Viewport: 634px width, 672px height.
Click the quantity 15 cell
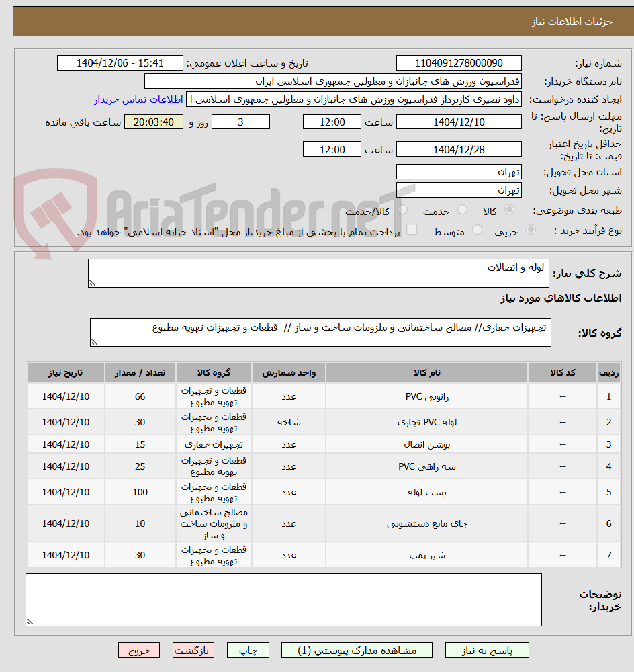pyautogui.click(x=140, y=444)
